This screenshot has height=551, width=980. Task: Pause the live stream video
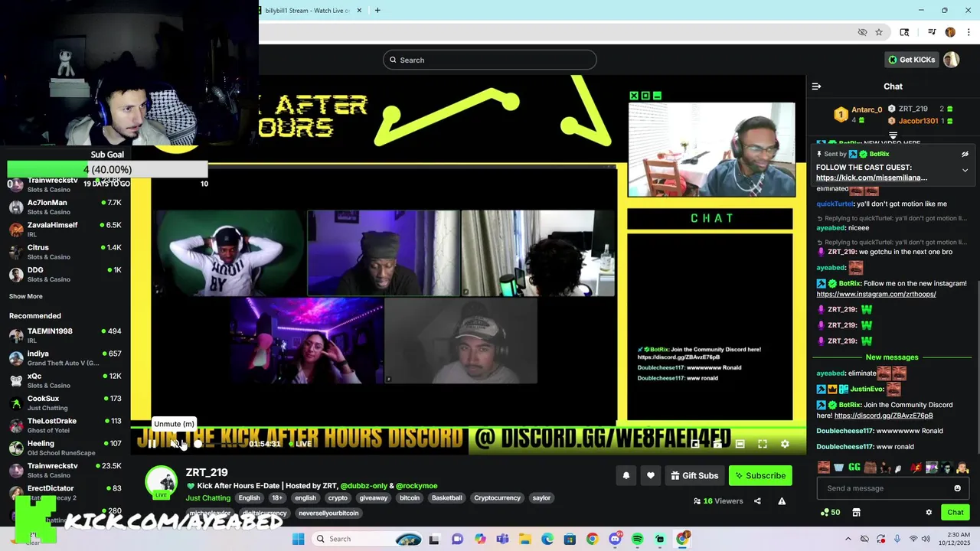click(x=152, y=444)
